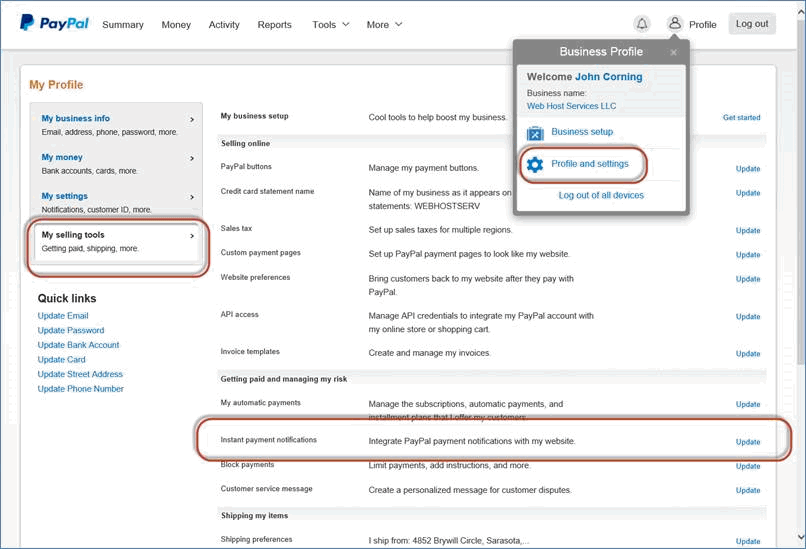Open My money section
806x549 pixels.
pyautogui.click(x=62, y=157)
